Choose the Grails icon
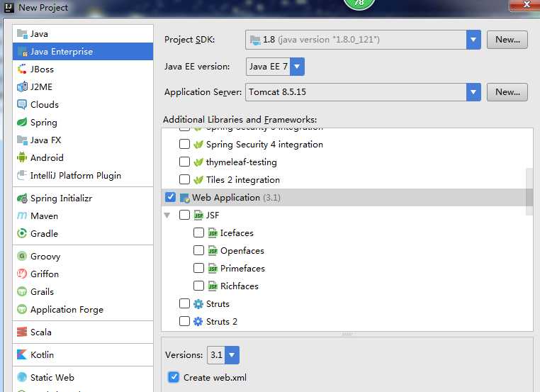540x392 pixels. (22, 292)
